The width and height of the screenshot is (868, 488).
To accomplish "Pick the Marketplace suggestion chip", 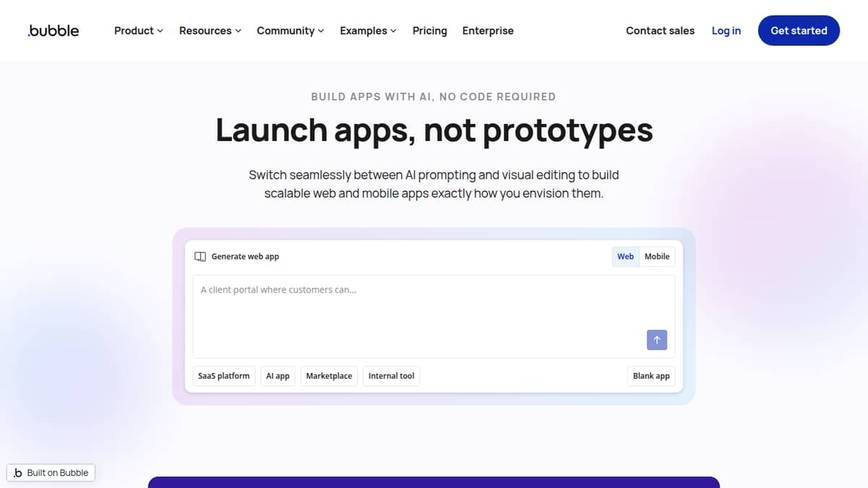I will click(329, 376).
